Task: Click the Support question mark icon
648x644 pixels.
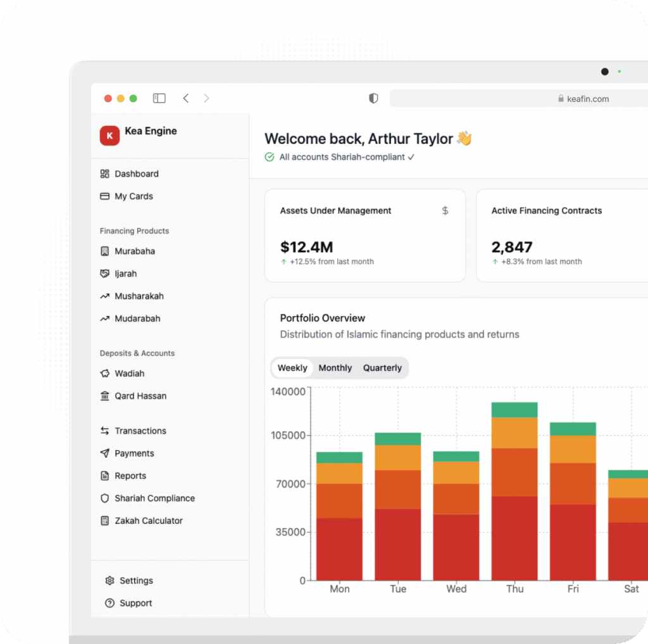Action: 110,603
